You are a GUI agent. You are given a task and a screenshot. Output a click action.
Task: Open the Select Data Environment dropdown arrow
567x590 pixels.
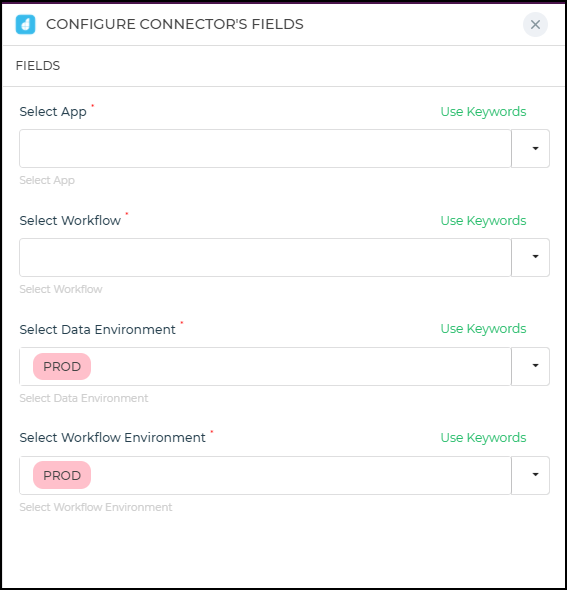pos(531,366)
